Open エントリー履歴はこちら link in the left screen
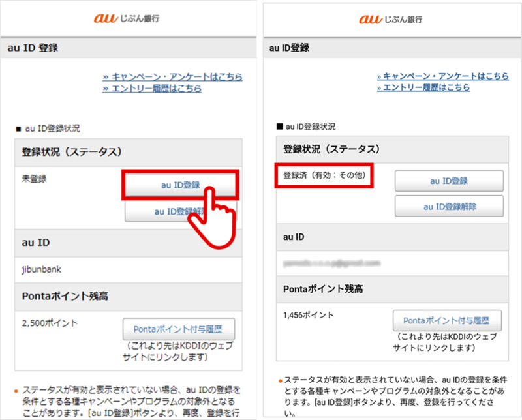This screenshot has height=420, width=522. [152, 89]
